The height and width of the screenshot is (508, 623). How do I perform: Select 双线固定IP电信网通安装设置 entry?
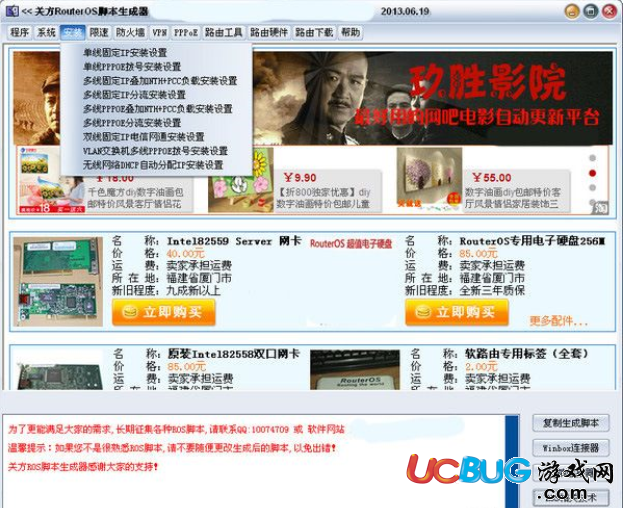click(143, 137)
